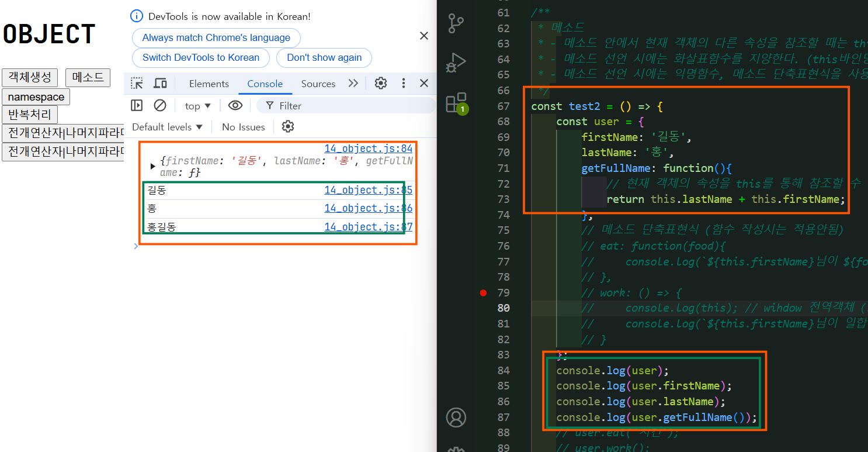The image size is (868, 452).
Task: Click console.log(user.lastName) on line 86
Action: [641, 402]
